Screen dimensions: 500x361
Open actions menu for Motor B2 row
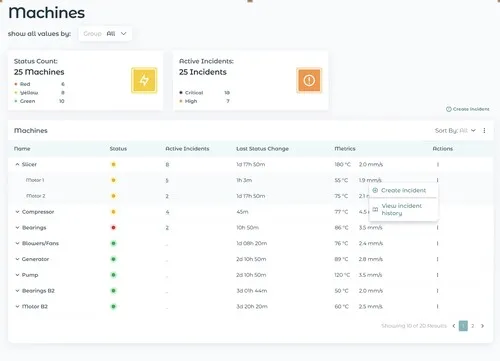(x=438, y=307)
